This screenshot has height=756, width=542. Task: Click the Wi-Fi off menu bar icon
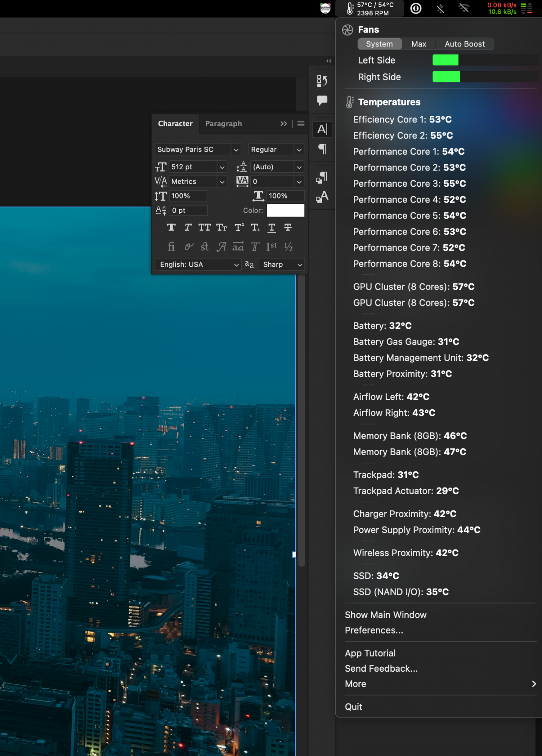point(464,8)
